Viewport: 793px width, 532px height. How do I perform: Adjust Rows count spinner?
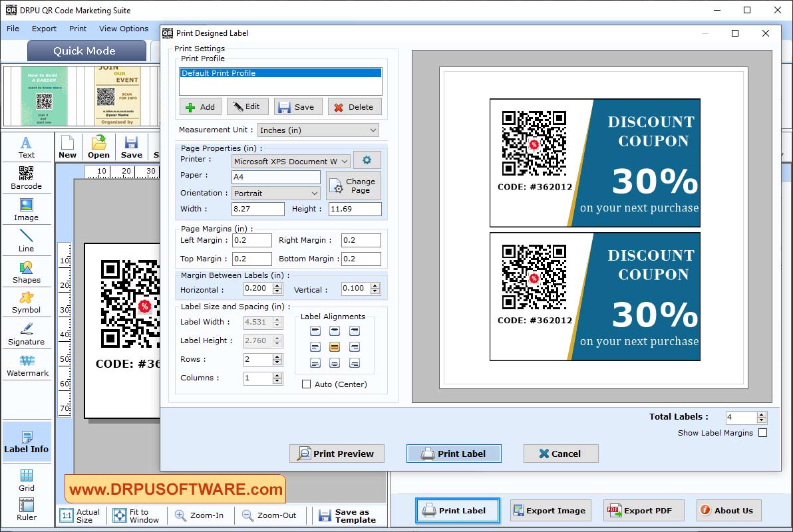click(277, 360)
